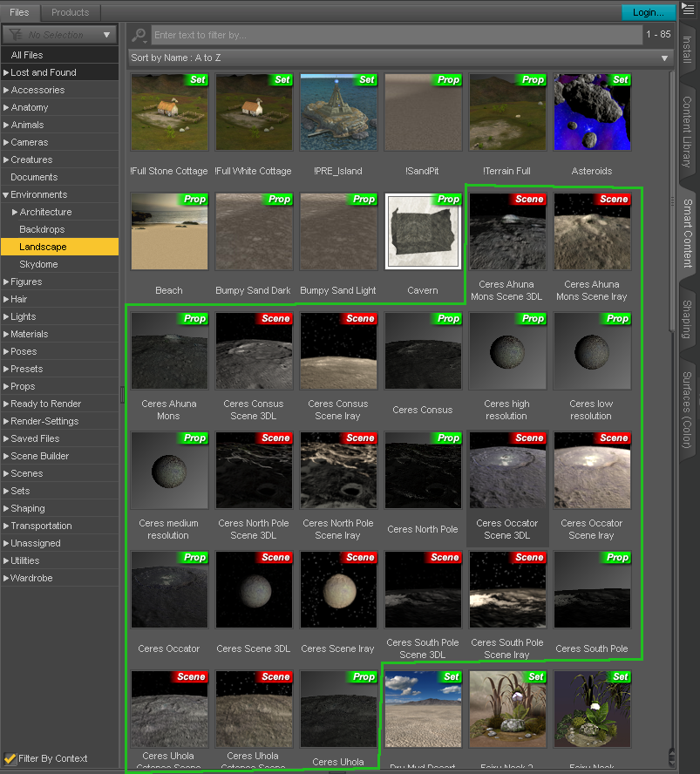Select Ceres medium resolution prop thumbnail

click(x=169, y=471)
